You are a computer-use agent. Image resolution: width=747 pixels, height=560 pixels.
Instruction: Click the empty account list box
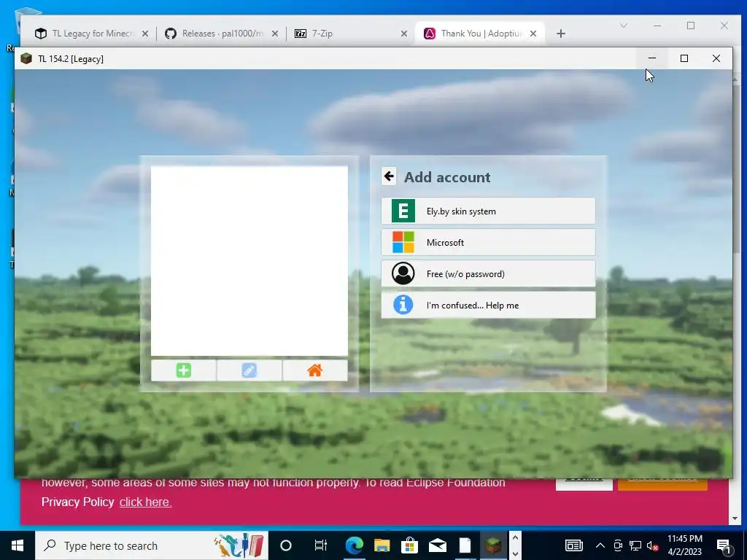point(249,261)
